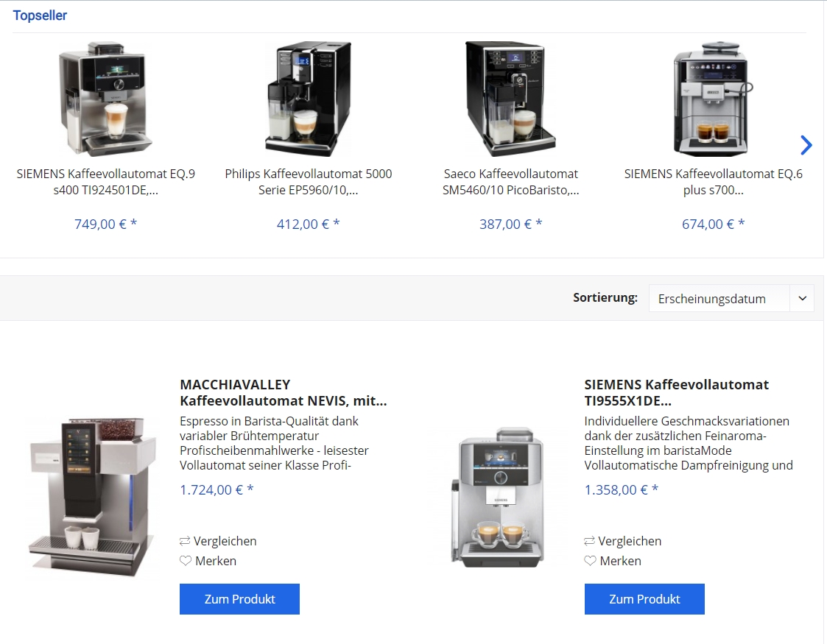Open MACCHIAVALLEY product via Zum Produkt button
The height and width of the screenshot is (644, 827).
pos(239,598)
